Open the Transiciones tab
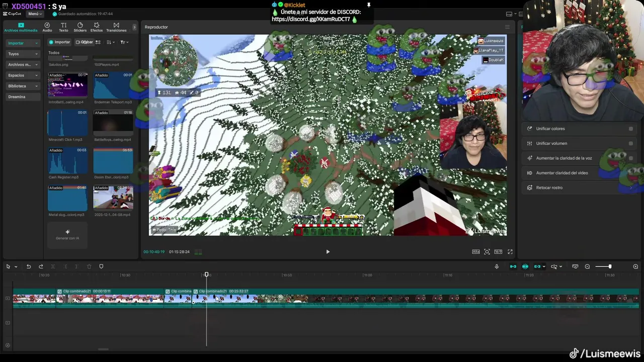Viewport: 644px width, 362px height. tap(116, 27)
